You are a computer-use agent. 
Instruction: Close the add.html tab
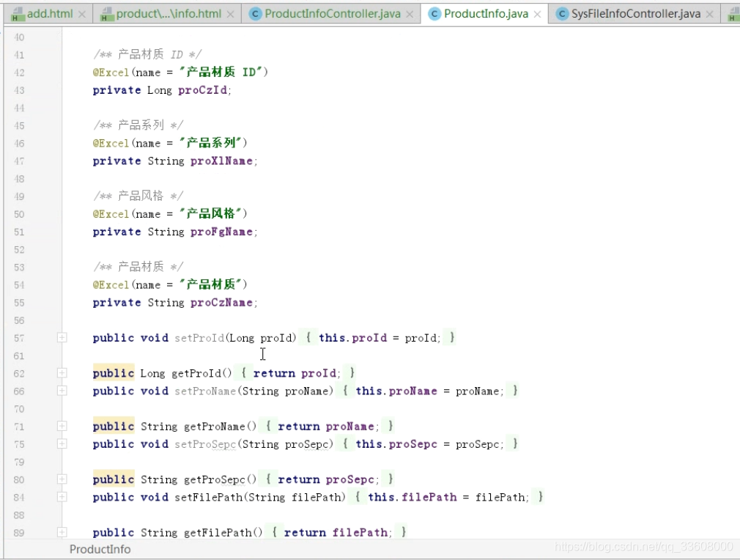click(82, 15)
